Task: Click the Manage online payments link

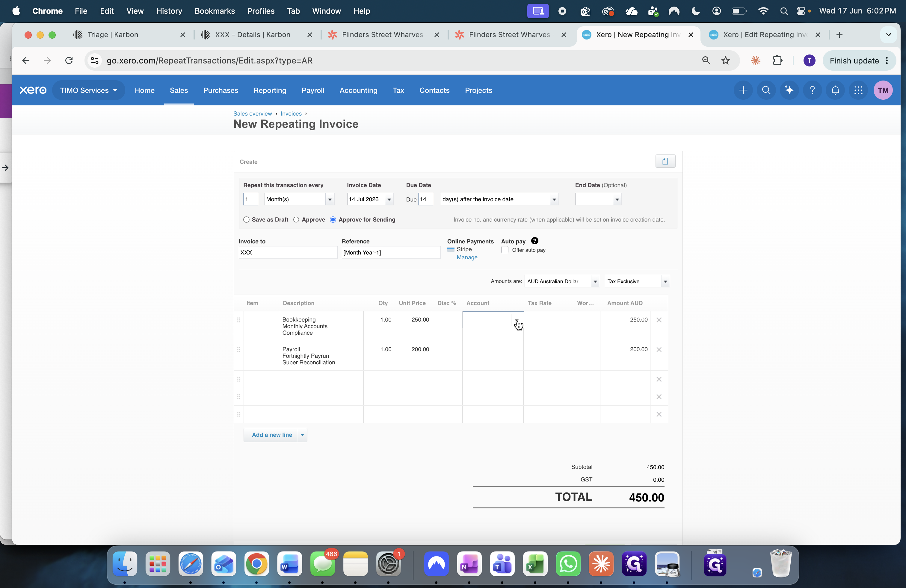Action: pos(467,257)
